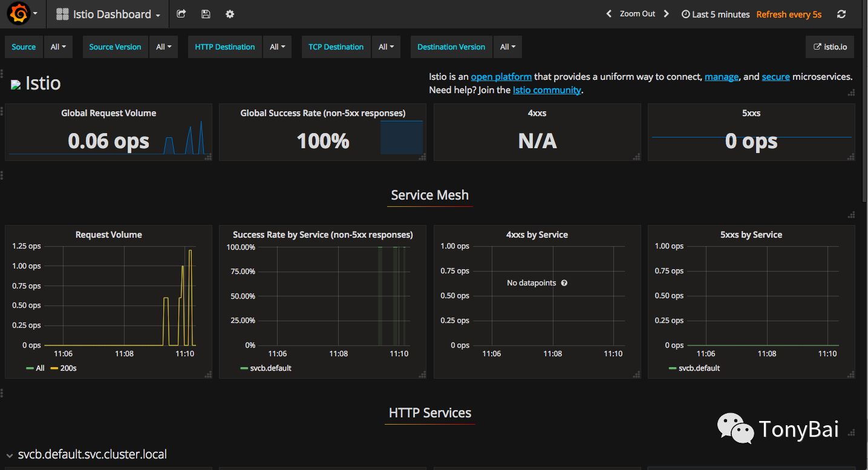Click the Request Volume graph resize handle

point(208,374)
